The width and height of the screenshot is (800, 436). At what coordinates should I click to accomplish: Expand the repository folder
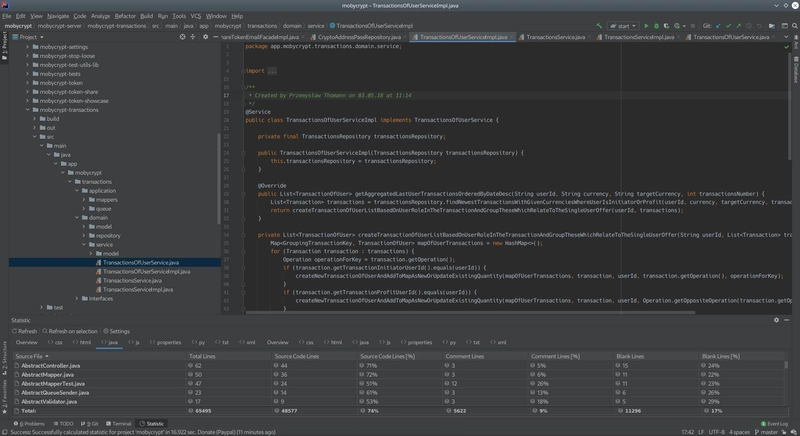pyautogui.click(x=84, y=236)
